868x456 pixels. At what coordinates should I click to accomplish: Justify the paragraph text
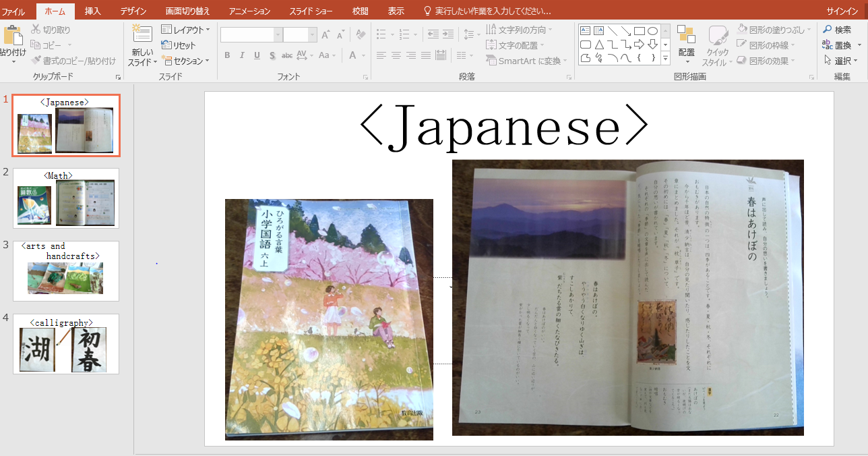click(x=426, y=56)
